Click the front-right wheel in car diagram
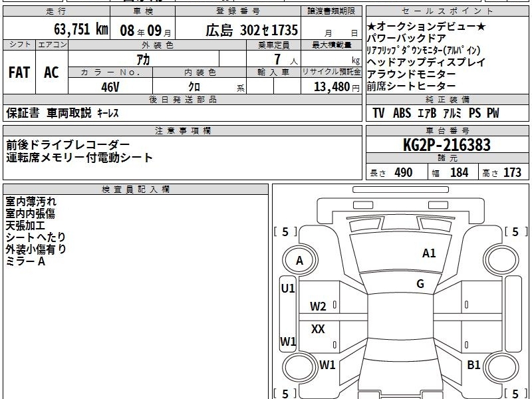This screenshot has width=532, height=399. (x=501, y=260)
